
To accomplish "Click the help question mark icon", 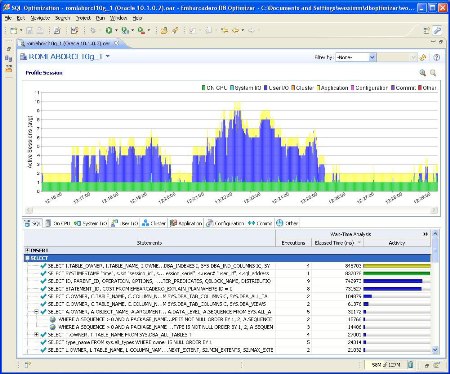I will click(436, 57).
